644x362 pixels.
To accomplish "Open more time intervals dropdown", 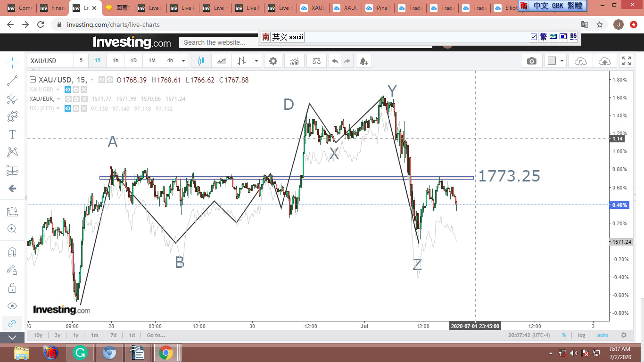I will (184, 61).
